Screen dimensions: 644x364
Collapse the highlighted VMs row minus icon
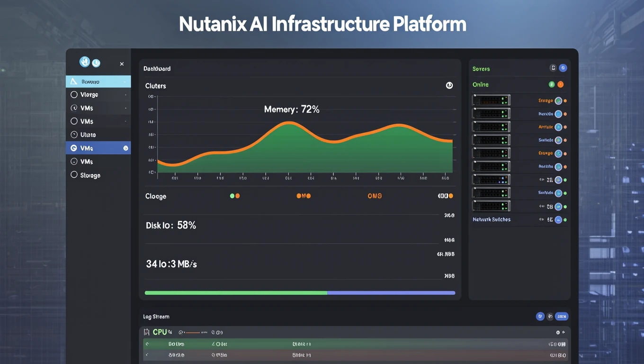pyautogui.click(x=125, y=148)
